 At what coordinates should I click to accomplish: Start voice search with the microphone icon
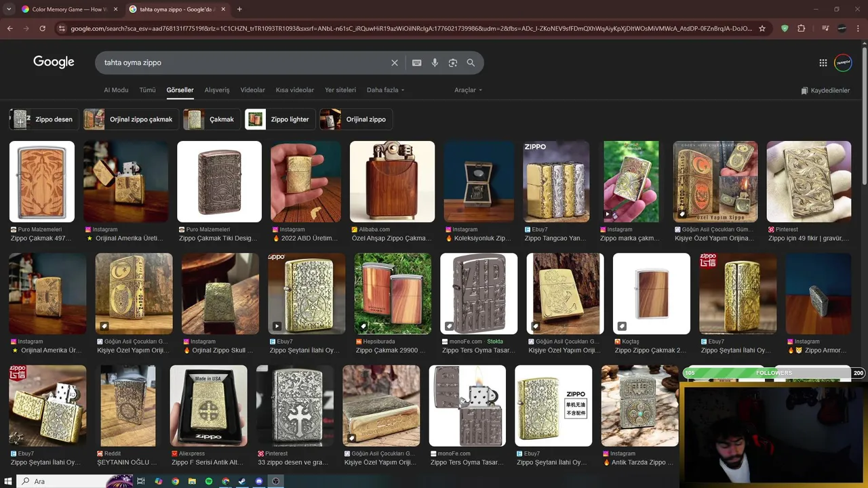click(435, 62)
